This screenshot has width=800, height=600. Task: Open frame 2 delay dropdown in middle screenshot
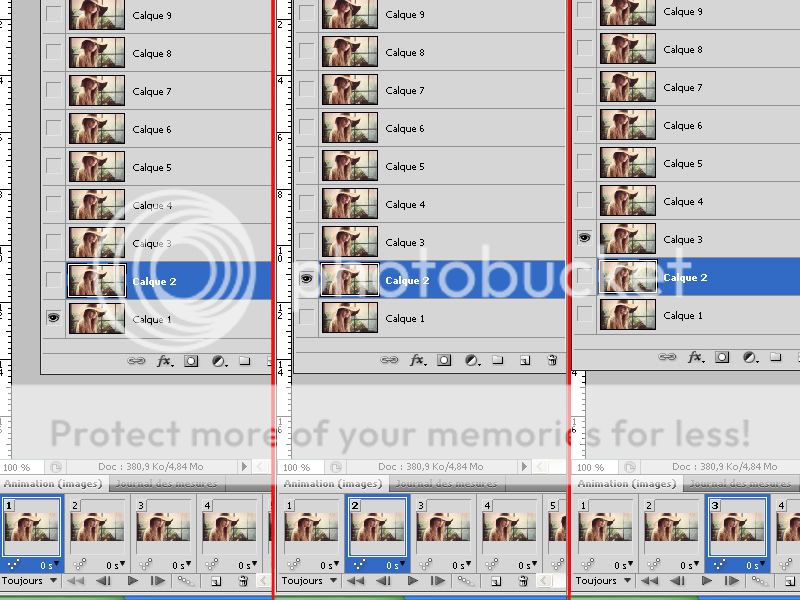pyautogui.click(x=395, y=565)
